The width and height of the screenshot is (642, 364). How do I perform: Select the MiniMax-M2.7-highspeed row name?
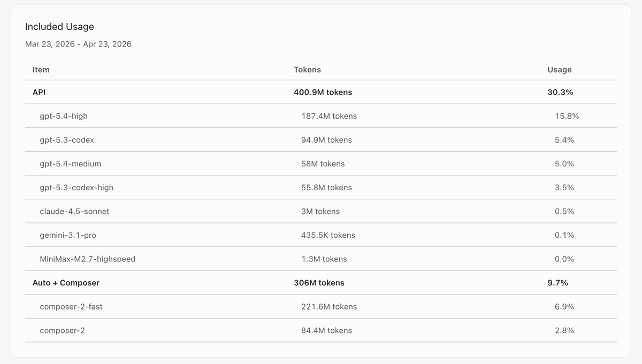87,259
